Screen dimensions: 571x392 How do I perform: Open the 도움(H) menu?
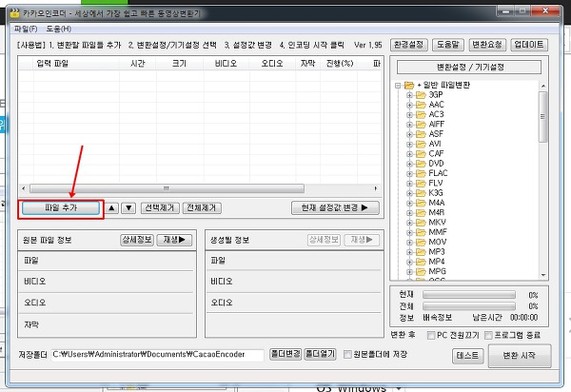tap(59, 29)
